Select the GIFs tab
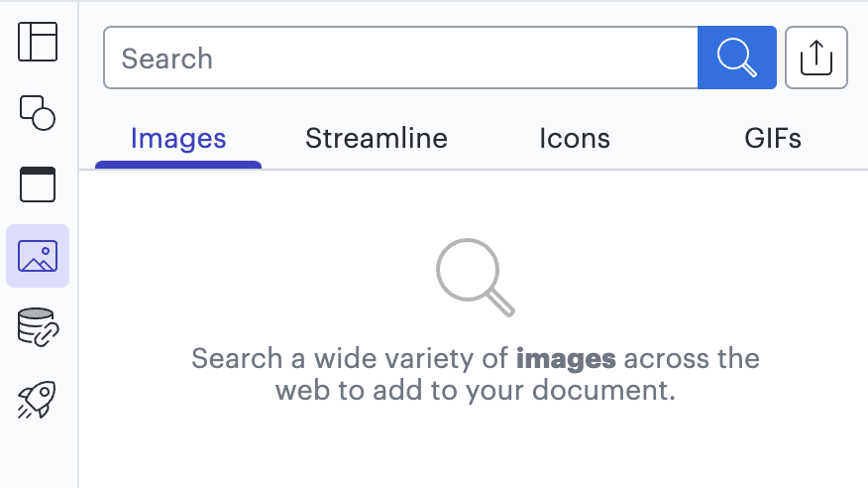The image size is (868, 488). click(x=773, y=139)
